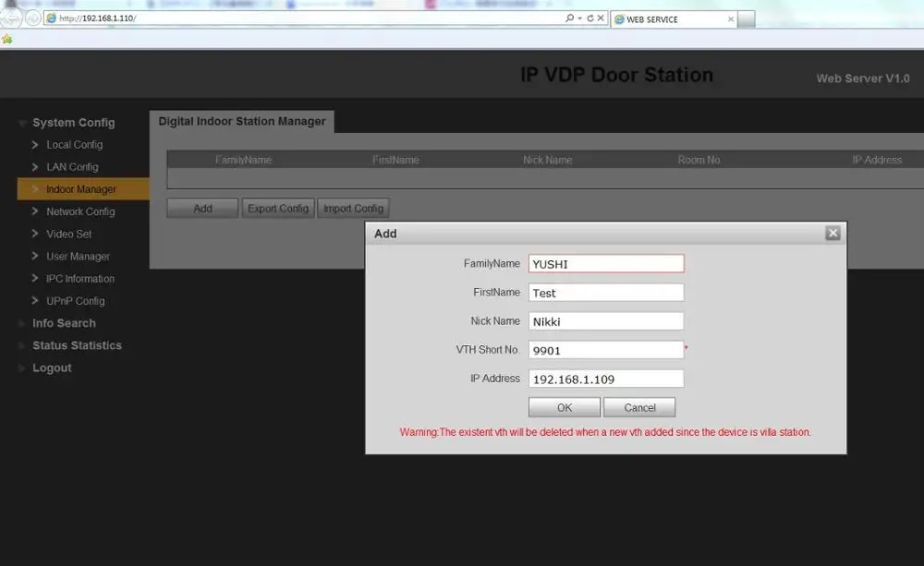Viewport: 924px width, 566px height.
Task: Click the browser back arrow
Action: (x=11, y=18)
